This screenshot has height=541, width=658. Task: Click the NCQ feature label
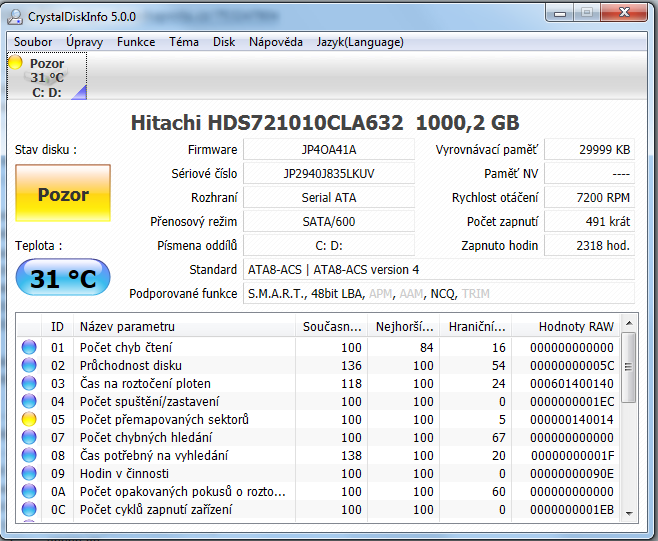coord(443,293)
